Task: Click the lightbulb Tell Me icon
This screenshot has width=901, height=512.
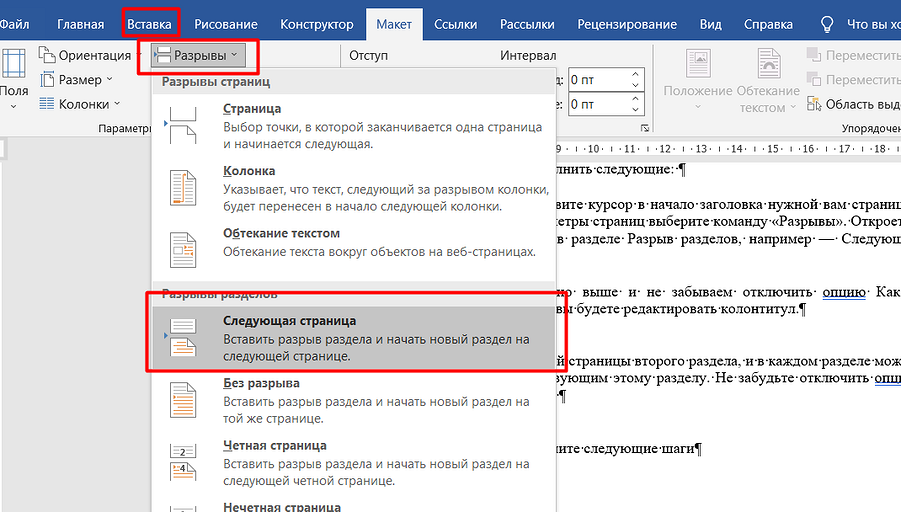Action: [x=827, y=24]
